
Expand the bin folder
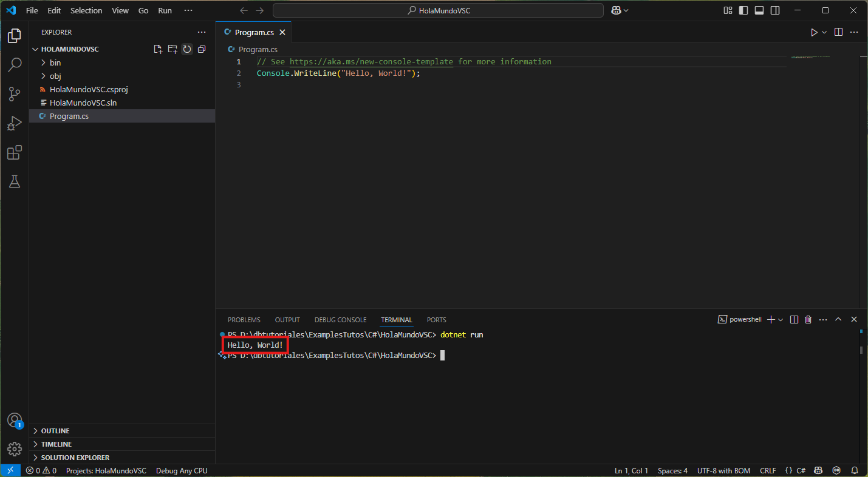[121, 63]
